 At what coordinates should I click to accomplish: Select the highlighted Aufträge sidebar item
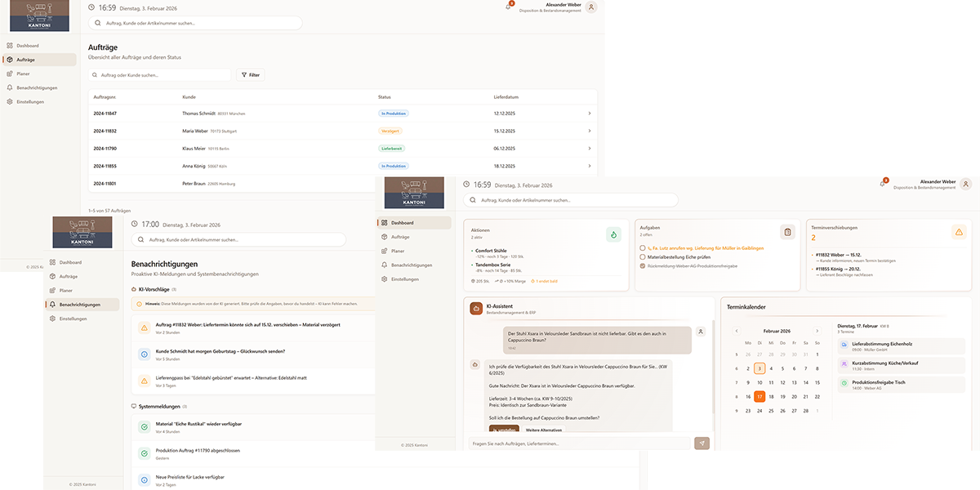coord(41,60)
